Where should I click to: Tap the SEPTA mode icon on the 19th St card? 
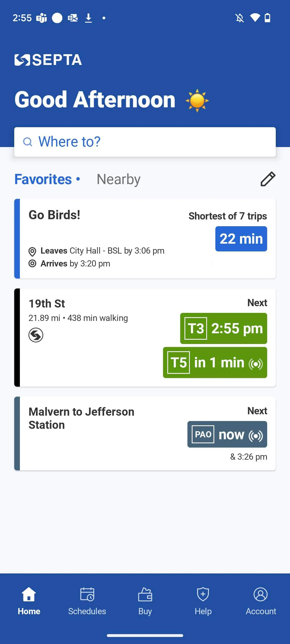click(x=36, y=335)
